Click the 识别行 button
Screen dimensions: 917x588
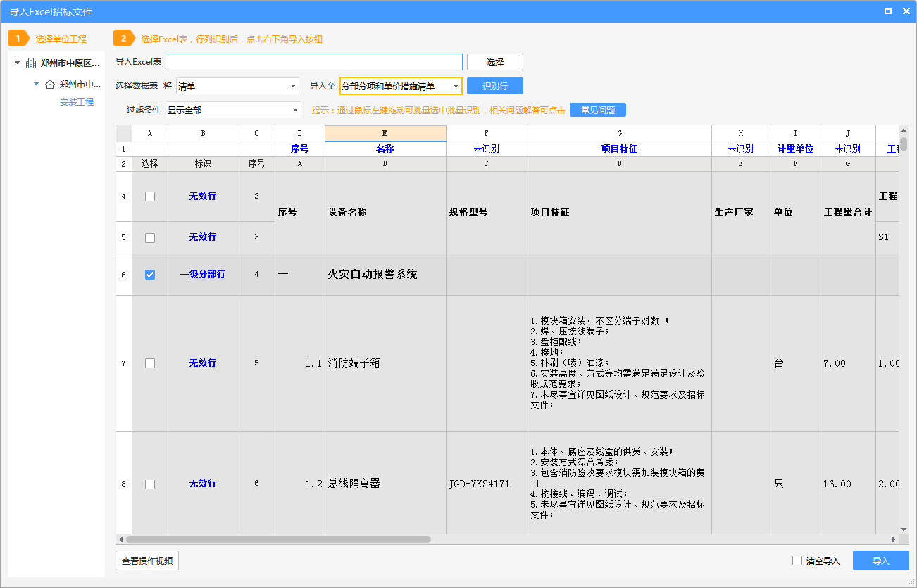495,86
